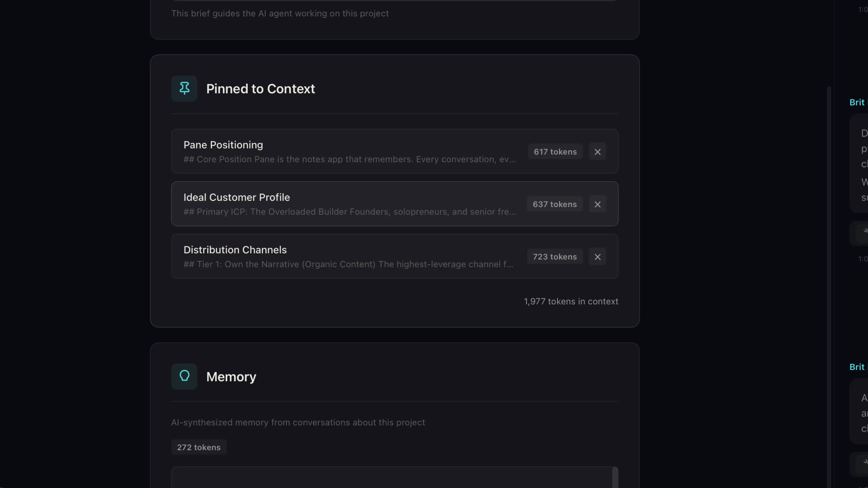Unpin the Ideal Customer Profile item
The image size is (868, 488).
(x=597, y=204)
